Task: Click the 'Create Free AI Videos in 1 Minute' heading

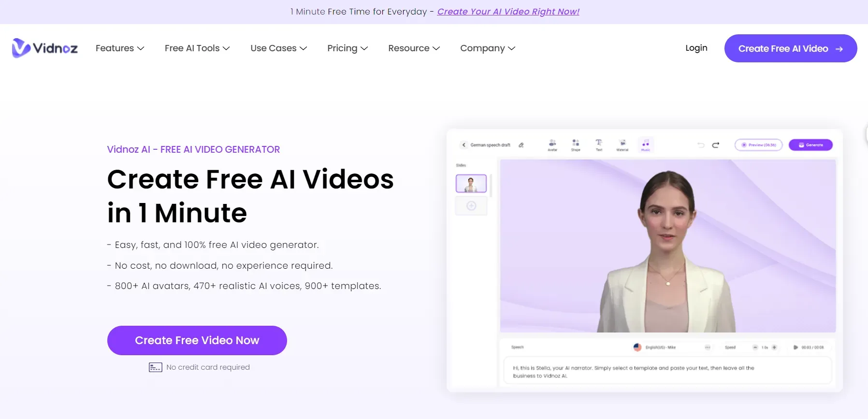Action: pos(250,196)
